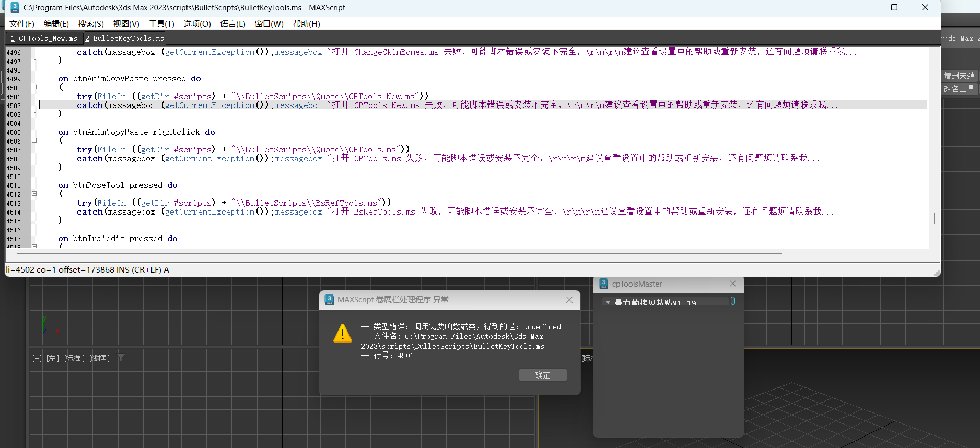Open the 搜索(S) menu
The height and width of the screenshot is (448, 980).
click(x=91, y=24)
